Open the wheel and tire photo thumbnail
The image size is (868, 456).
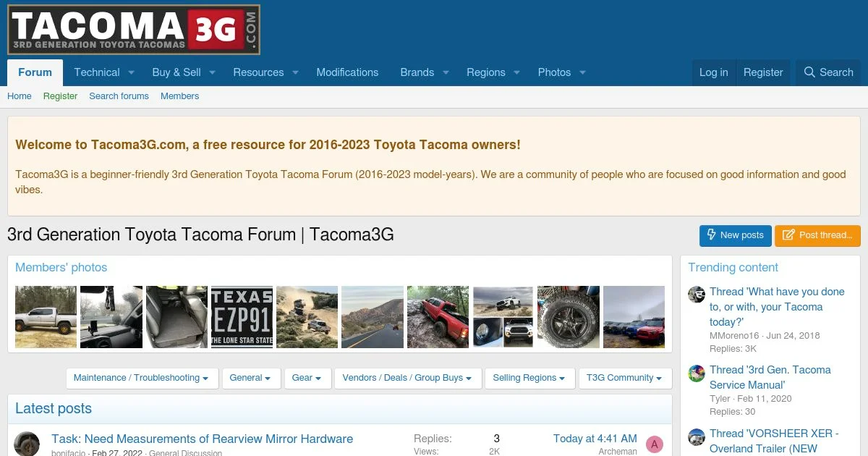569,317
